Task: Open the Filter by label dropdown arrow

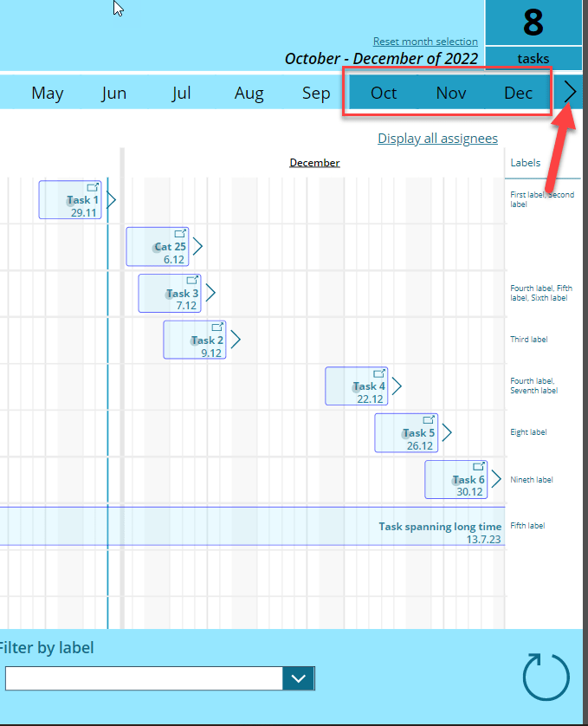Action: (299, 678)
